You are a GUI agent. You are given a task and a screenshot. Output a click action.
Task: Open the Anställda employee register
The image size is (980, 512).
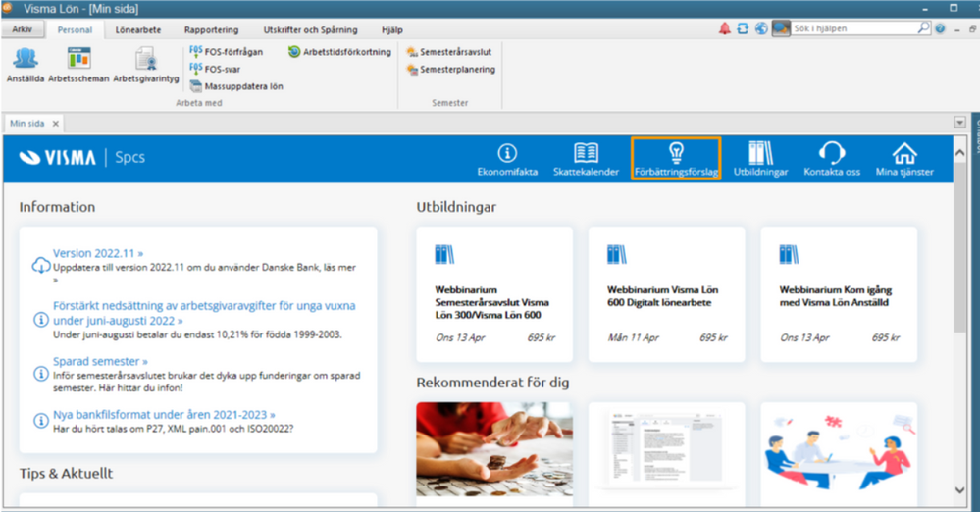26,62
